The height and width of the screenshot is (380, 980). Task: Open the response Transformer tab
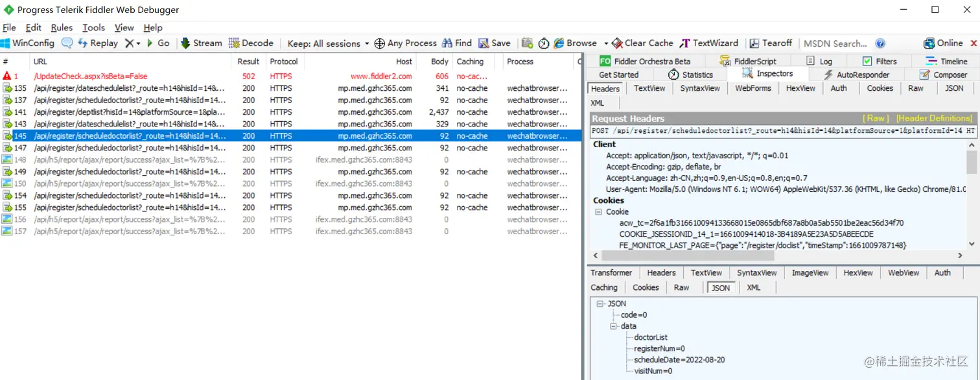[x=611, y=273]
